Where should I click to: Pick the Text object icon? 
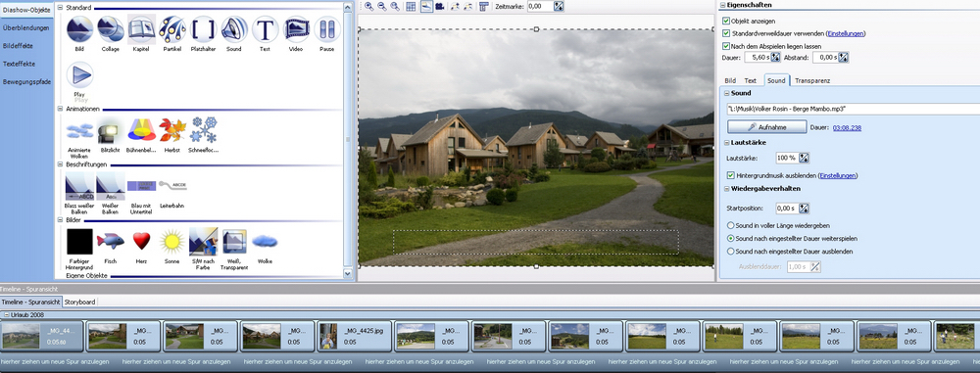265,29
